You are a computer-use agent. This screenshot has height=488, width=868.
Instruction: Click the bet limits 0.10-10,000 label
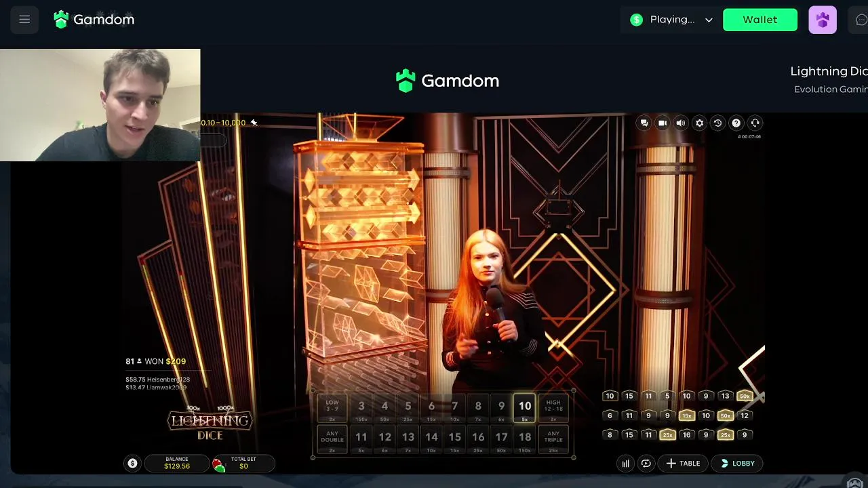223,123
